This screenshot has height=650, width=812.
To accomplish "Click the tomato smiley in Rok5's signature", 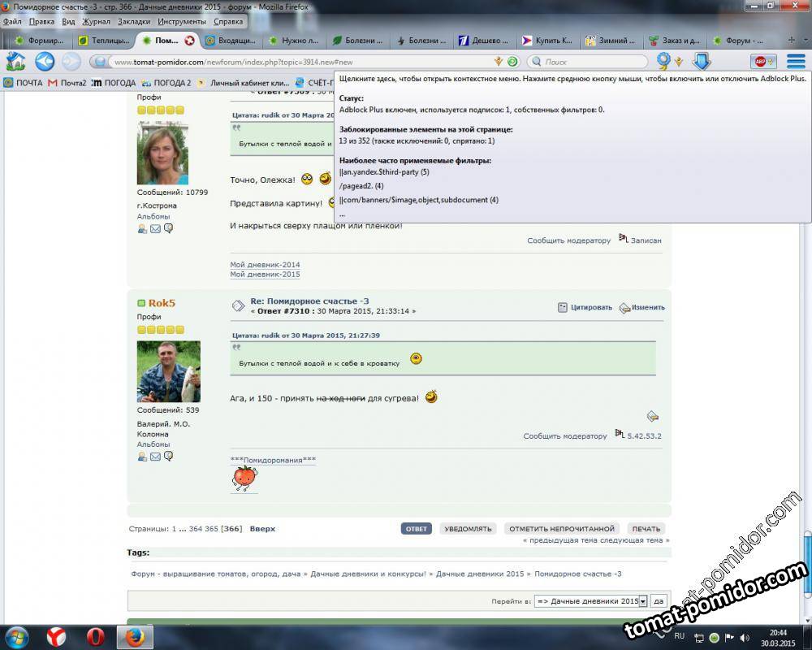I will click(244, 478).
